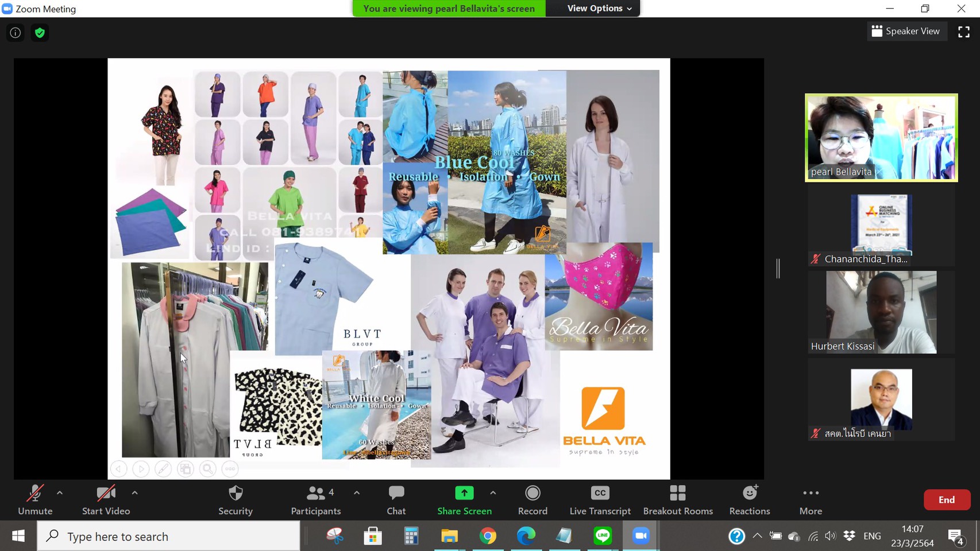
Task: Open Breakout Rooms
Action: point(678,499)
